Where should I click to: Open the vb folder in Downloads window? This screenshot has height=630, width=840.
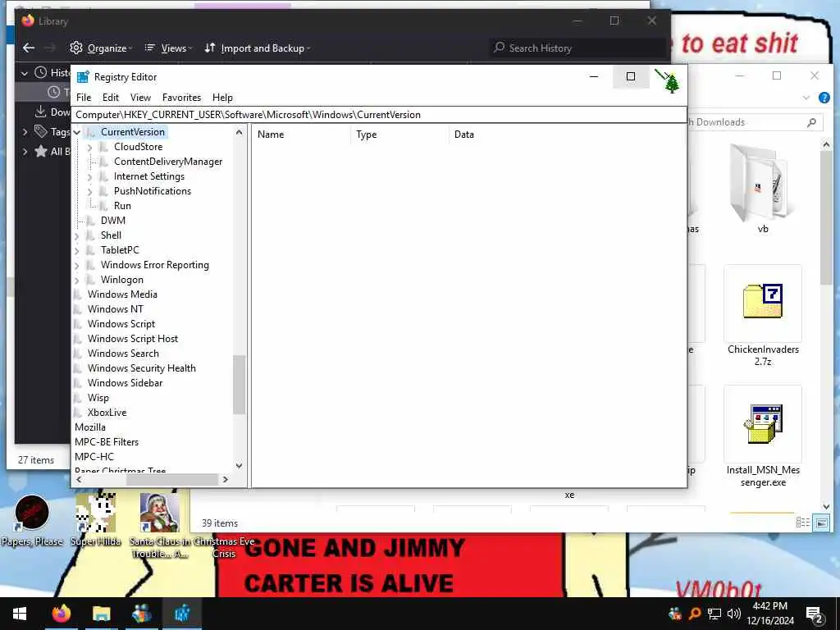tap(762, 190)
